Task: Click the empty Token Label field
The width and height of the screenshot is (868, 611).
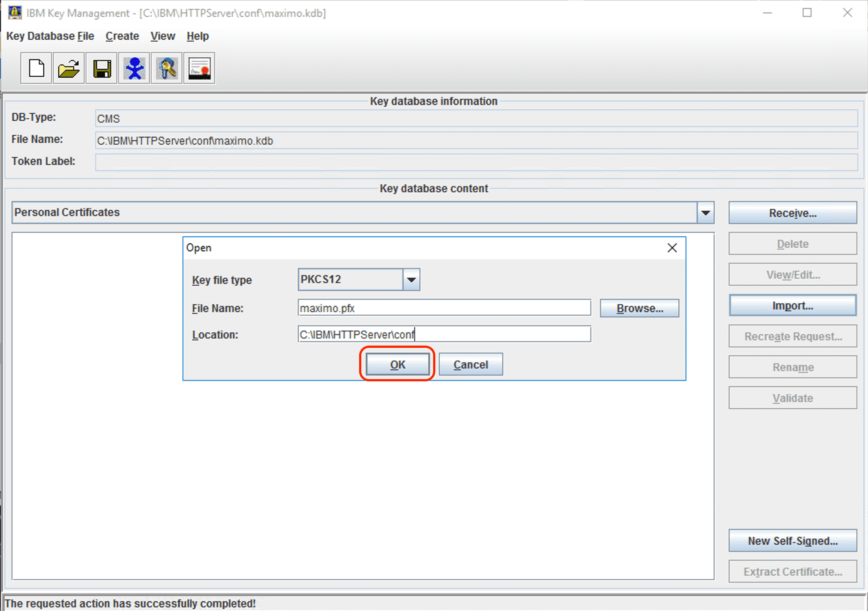Action: click(476, 162)
